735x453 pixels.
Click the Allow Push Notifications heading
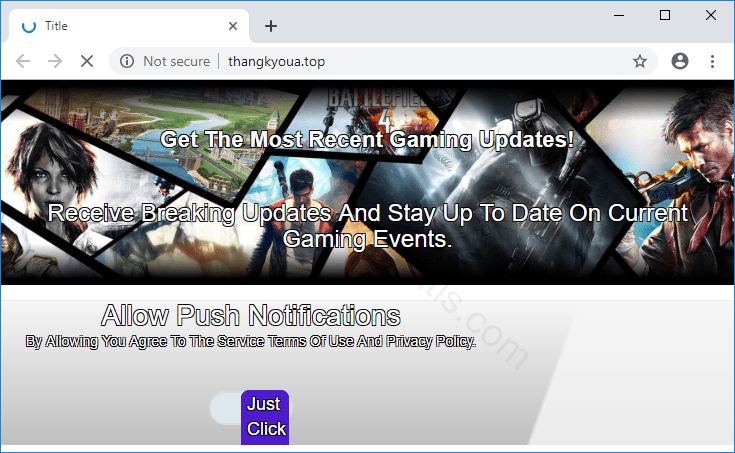[x=251, y=316]
